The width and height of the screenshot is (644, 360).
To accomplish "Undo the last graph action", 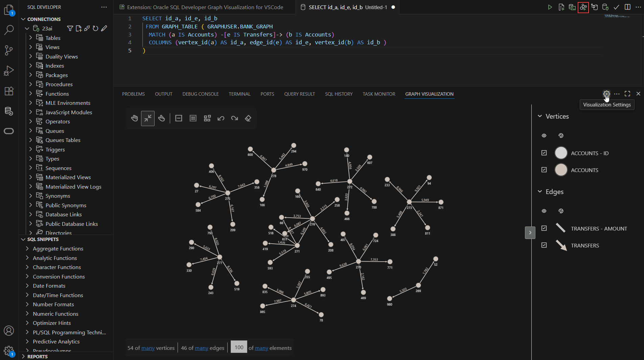I will click(221, 118).
